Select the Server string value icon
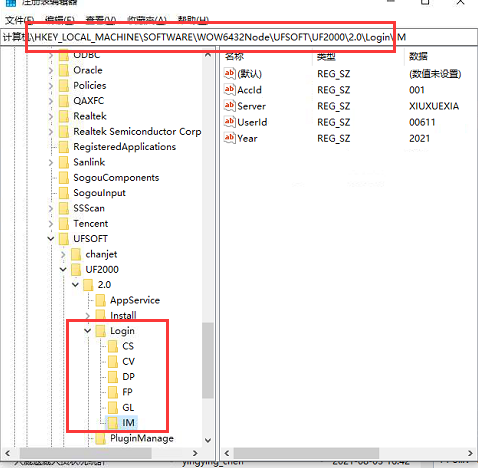The height and width of the screenshot is (468, 478). [x=229, y=106]
